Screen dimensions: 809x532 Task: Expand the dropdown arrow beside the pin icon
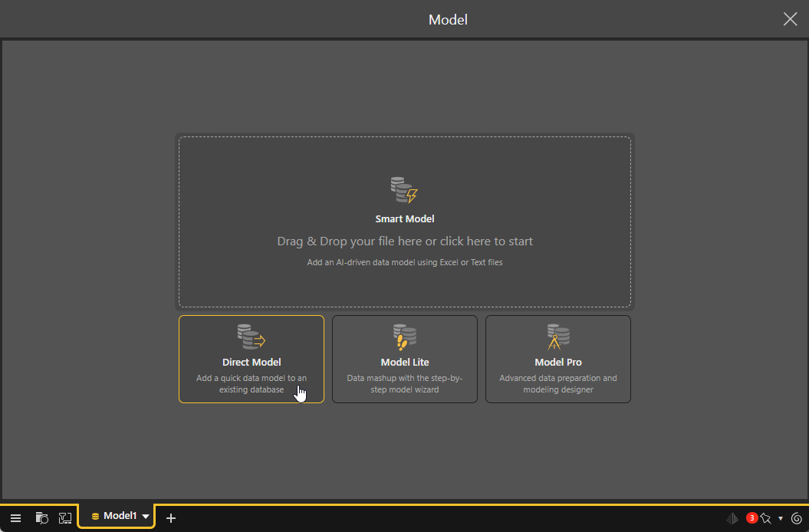(781, 518)
